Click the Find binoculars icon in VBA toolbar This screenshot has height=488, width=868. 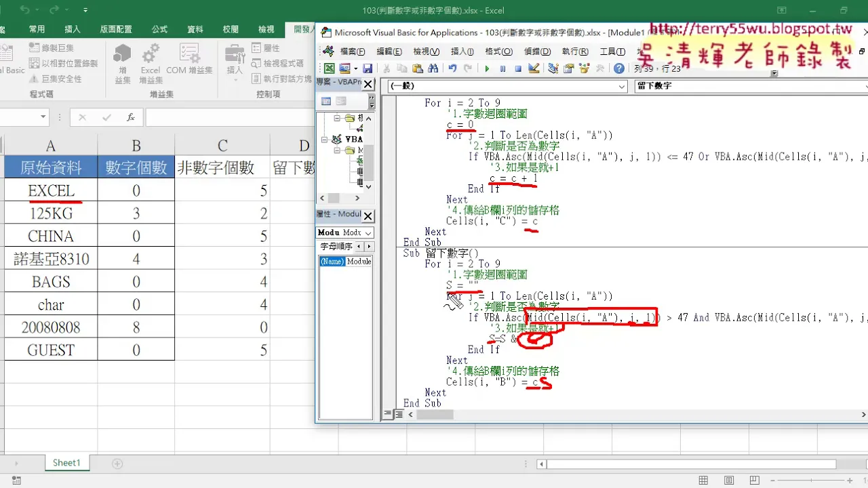433,68
